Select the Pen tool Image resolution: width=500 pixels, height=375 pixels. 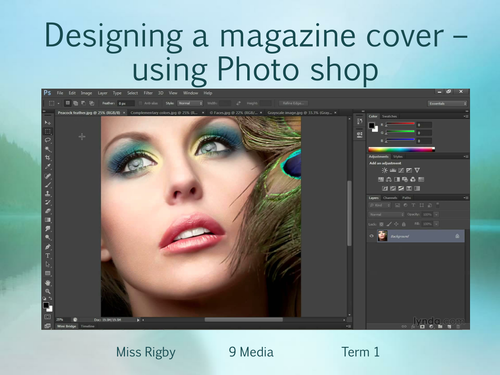pyautogui.click(x=48, y=247)
